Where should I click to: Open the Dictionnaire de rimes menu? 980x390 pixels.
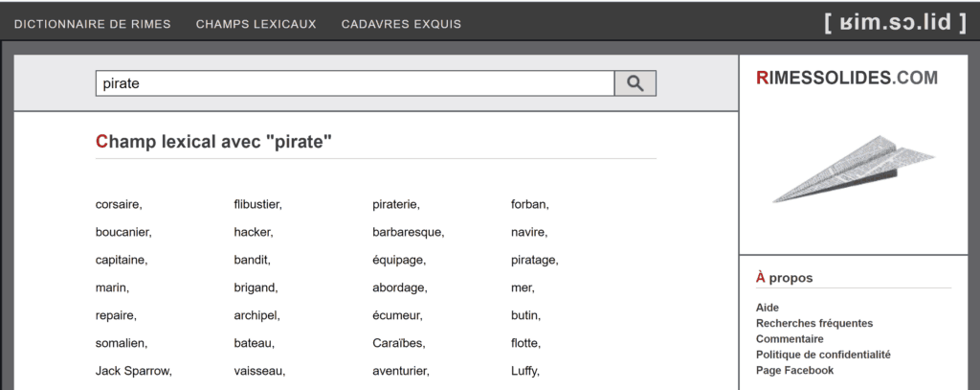(93, 24)
